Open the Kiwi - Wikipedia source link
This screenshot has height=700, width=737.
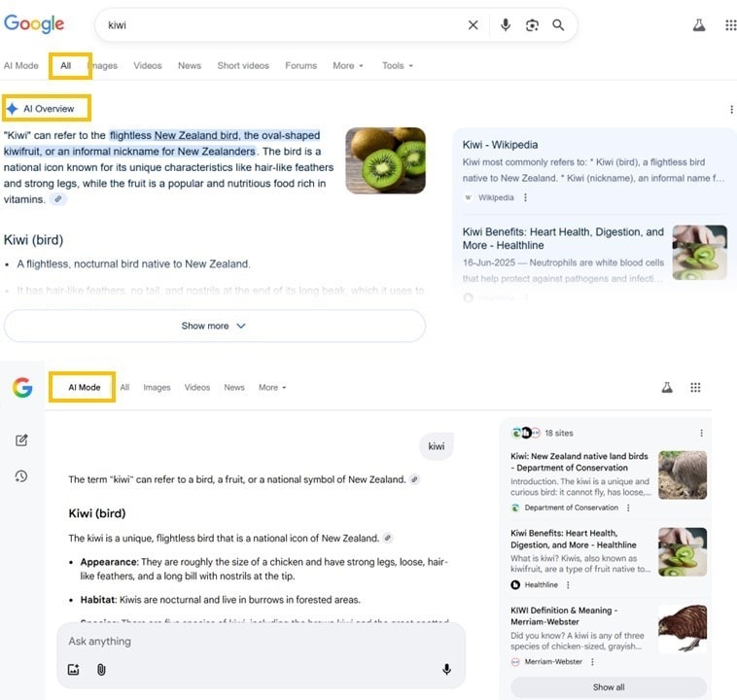500,145
